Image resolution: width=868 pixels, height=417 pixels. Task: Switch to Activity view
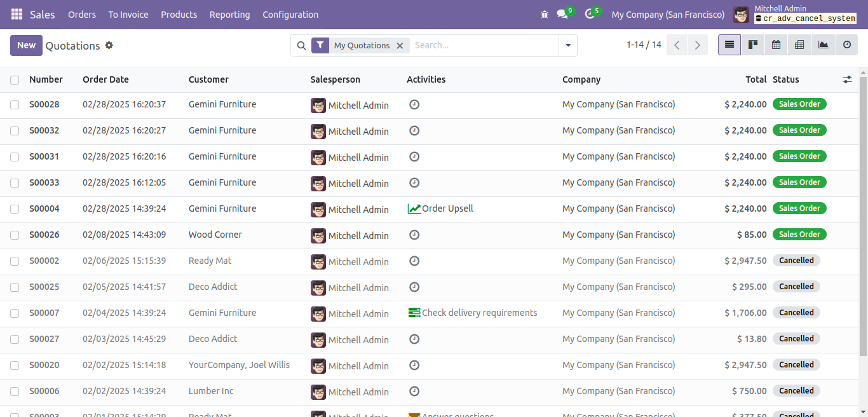point(846,45)
